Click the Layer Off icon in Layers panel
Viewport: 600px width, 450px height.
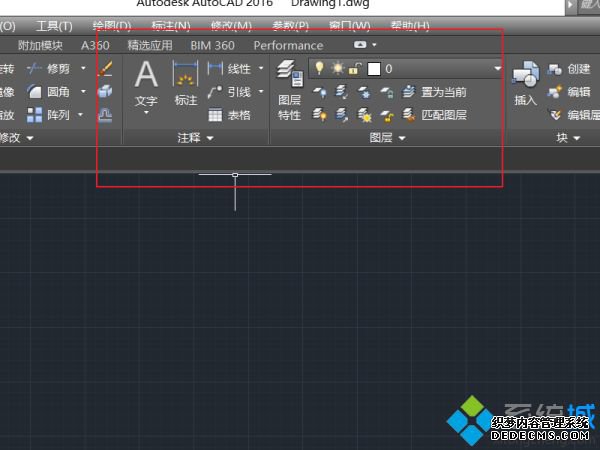point(320,92)
